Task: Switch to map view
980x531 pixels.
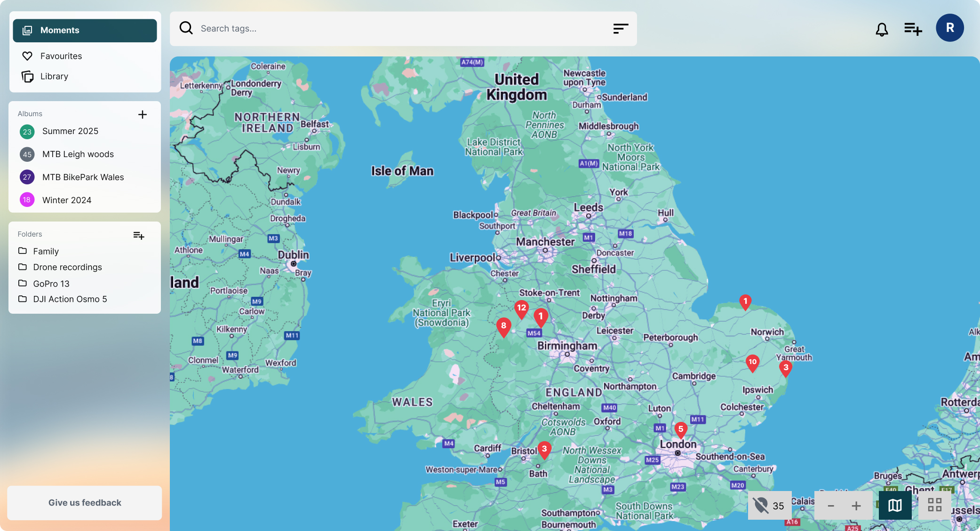Action: (x=895, y=506)
